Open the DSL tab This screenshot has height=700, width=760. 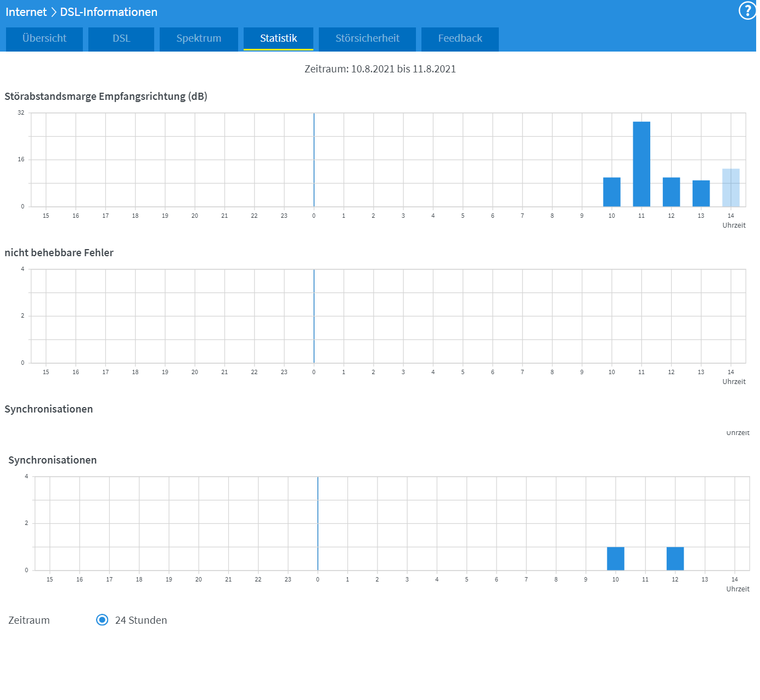pos(121,39)
